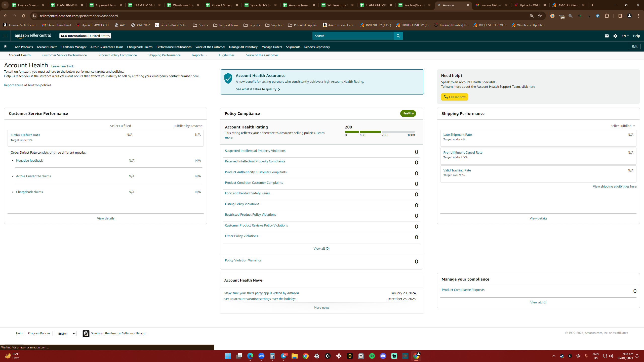Open the Supplier bookmarks folder
This screenshot has height=362, width=644.
click(x=274, y=25)
